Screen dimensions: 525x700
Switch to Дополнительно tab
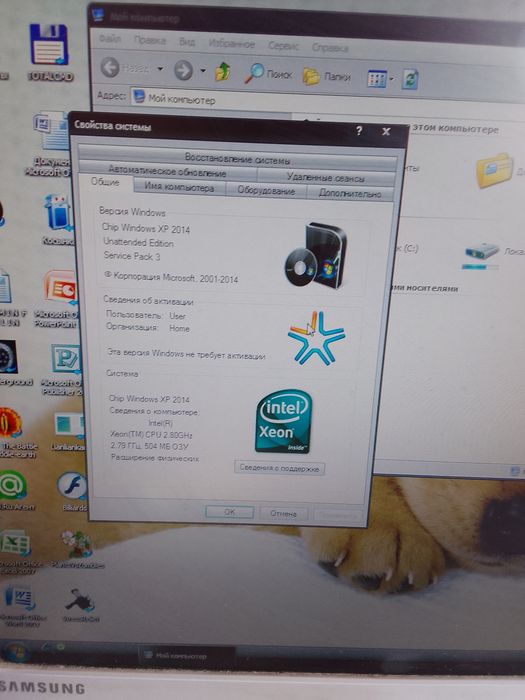tap(350, 193)
